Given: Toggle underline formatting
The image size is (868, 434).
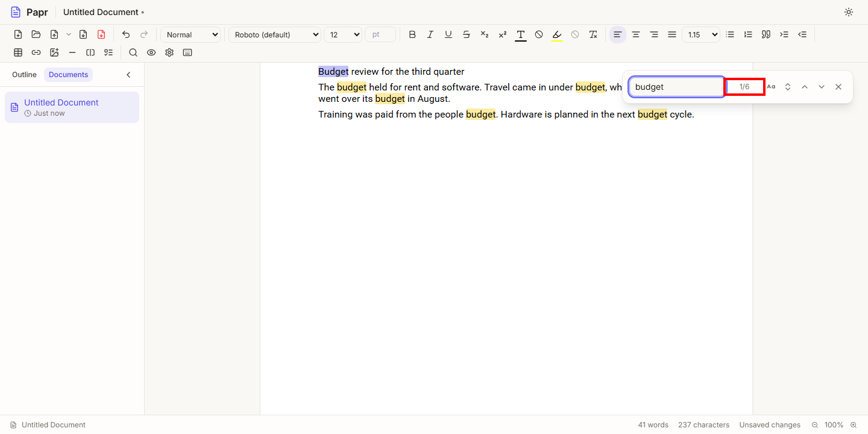Looking at the screenshot, I should tap(448, 34).
